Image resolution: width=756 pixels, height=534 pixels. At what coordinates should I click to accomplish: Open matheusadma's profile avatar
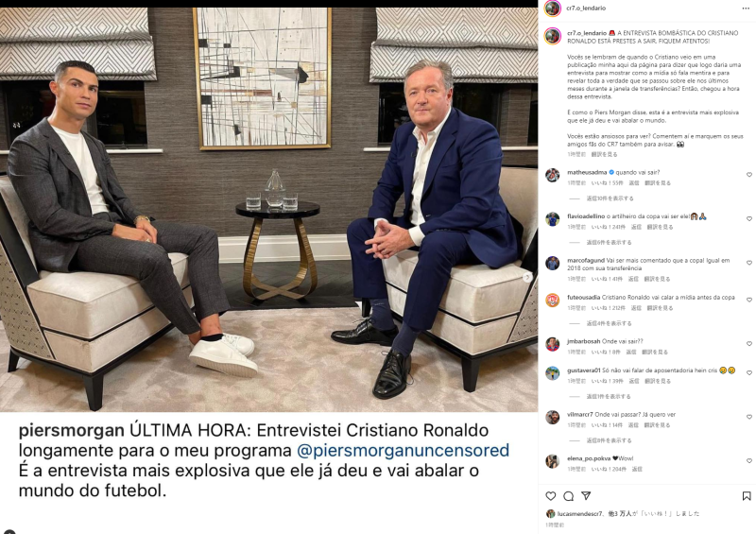pyautogui.click(x=553, y=175)
